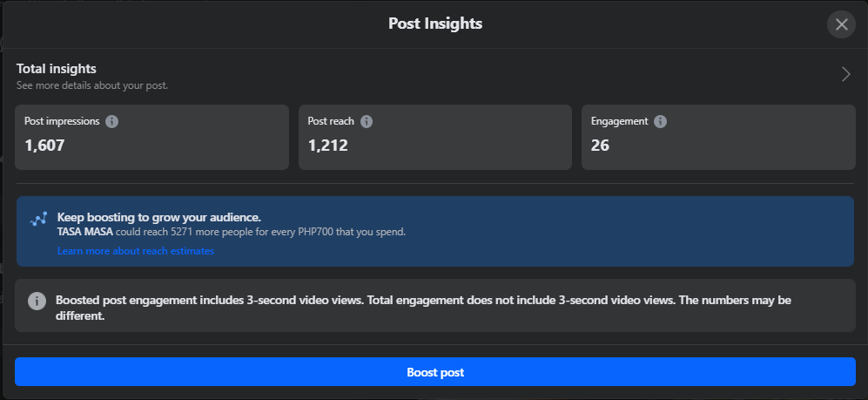This screenshot has height=400, width=868.
Task: Click the 26 engagement value
Action: coord(600,146)
